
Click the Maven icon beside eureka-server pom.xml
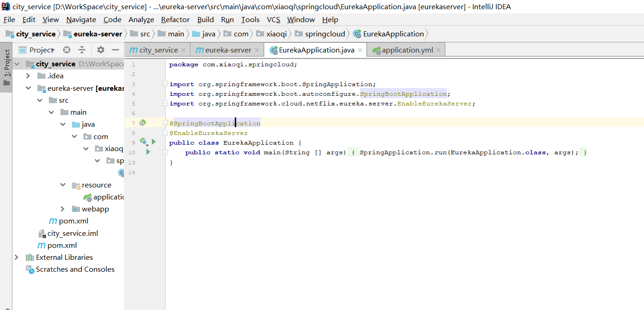[x=53, y=221]
